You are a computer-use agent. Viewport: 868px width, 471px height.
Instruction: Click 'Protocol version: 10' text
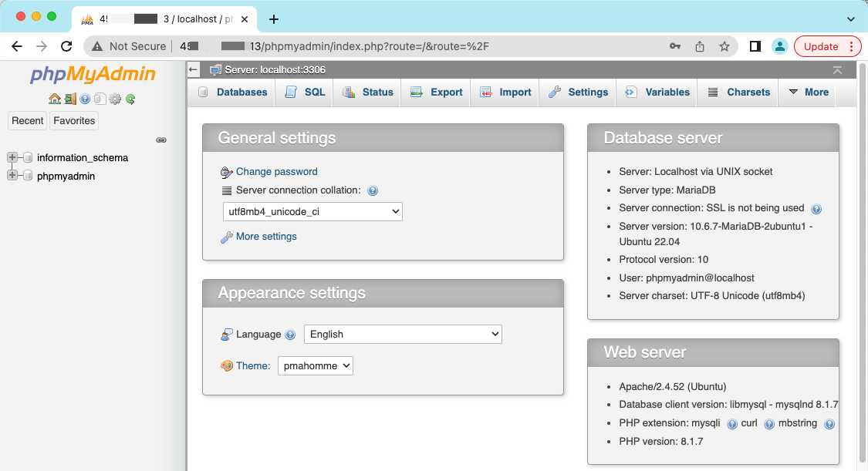tap(664, 259)
